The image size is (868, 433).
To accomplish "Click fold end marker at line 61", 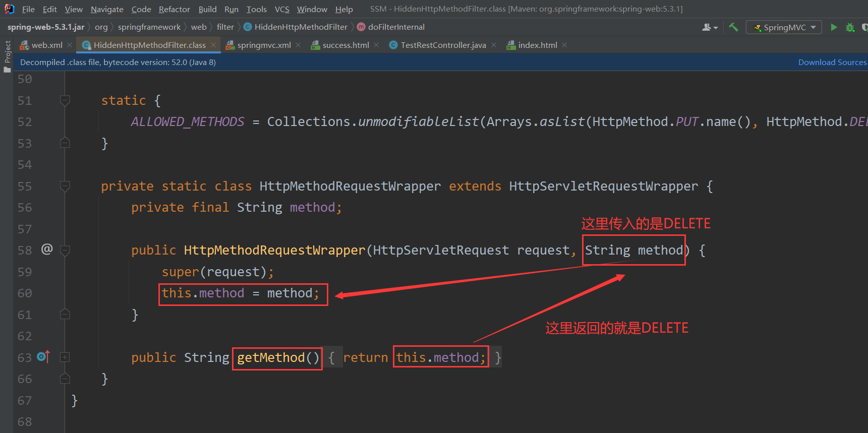I will [65, 314].
